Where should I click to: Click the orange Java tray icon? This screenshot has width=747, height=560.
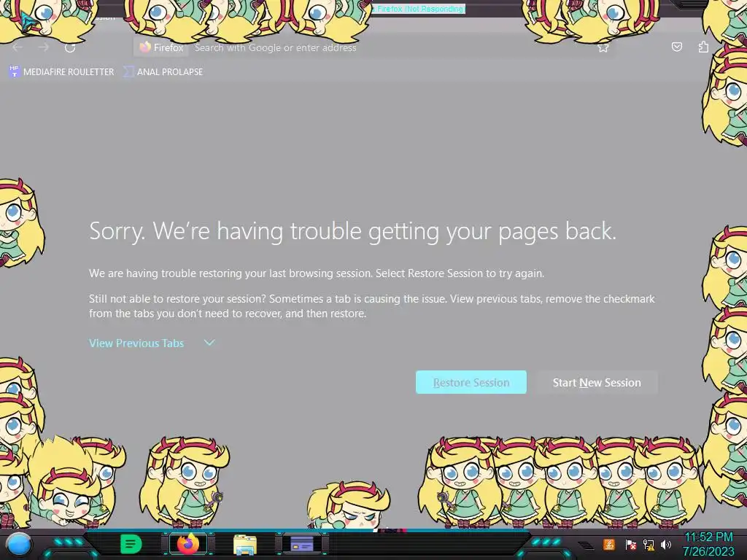tap(609, 544)
